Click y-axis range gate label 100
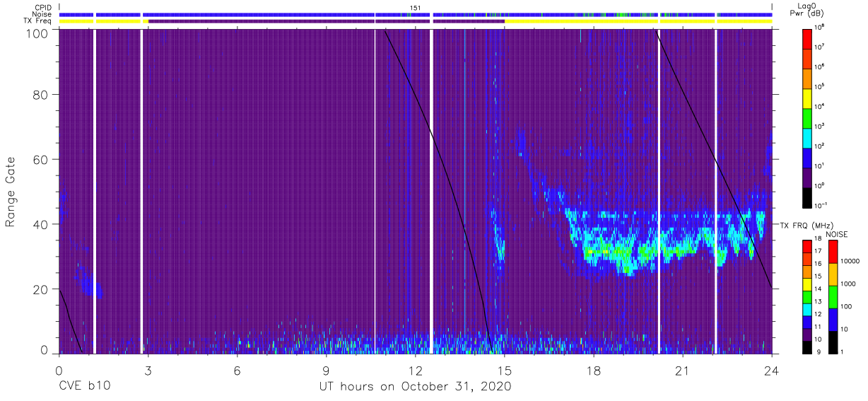This screenshot has height=401, width=868. 37,33
